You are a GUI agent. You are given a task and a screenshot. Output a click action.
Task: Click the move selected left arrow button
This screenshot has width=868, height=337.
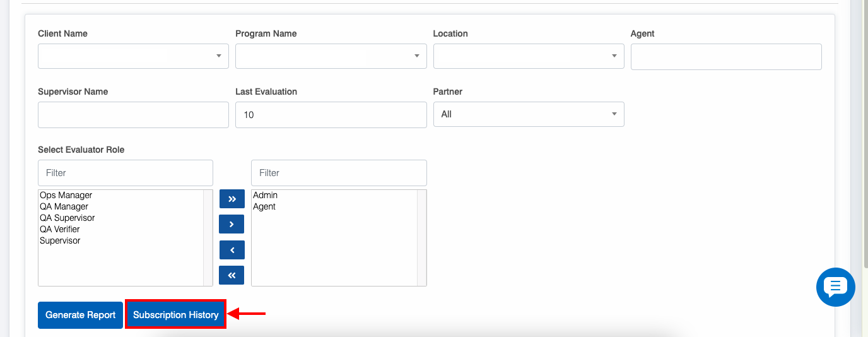coord(232,250)
